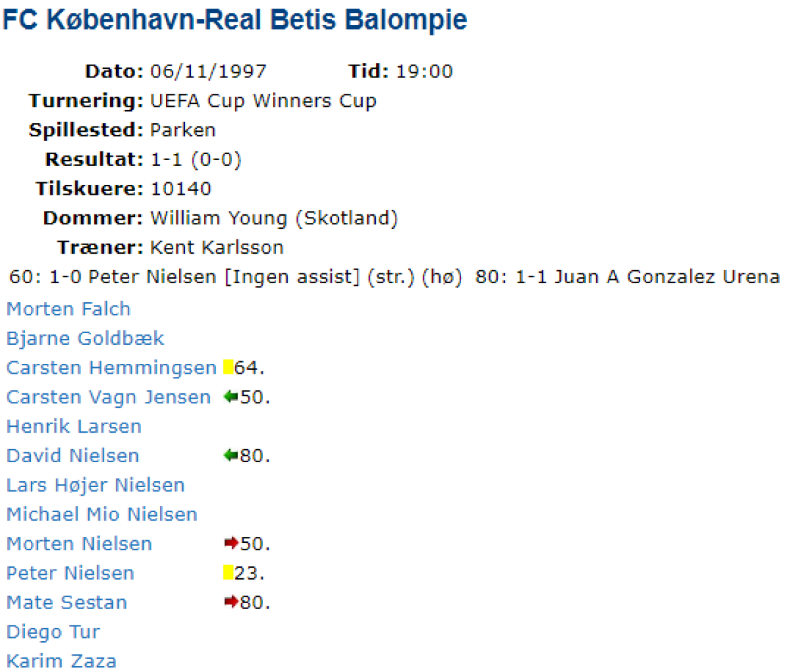
Task: Open Morten Falch player link
Action: point(68,309)
